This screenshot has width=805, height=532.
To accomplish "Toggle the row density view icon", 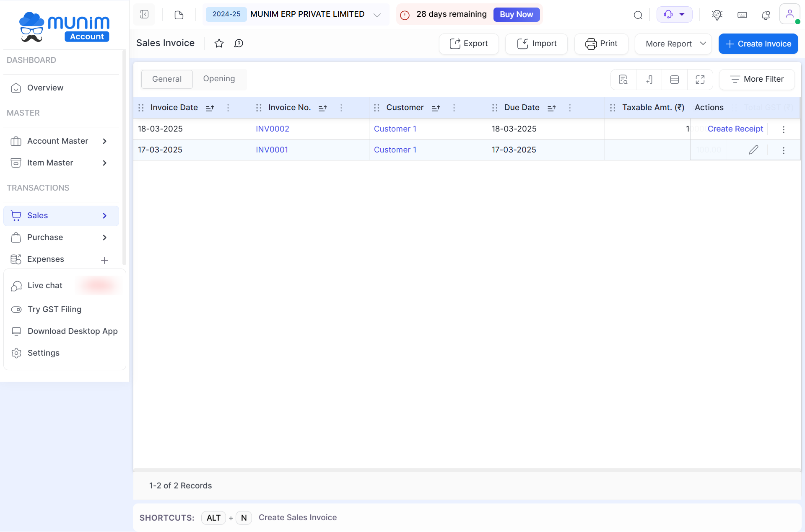I will point(675,79).
